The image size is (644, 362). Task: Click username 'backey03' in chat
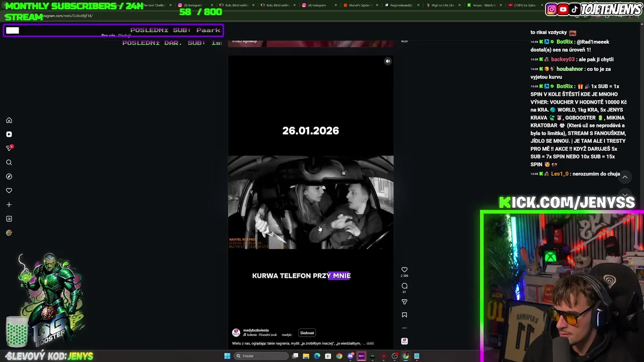(x=562, y=59)
